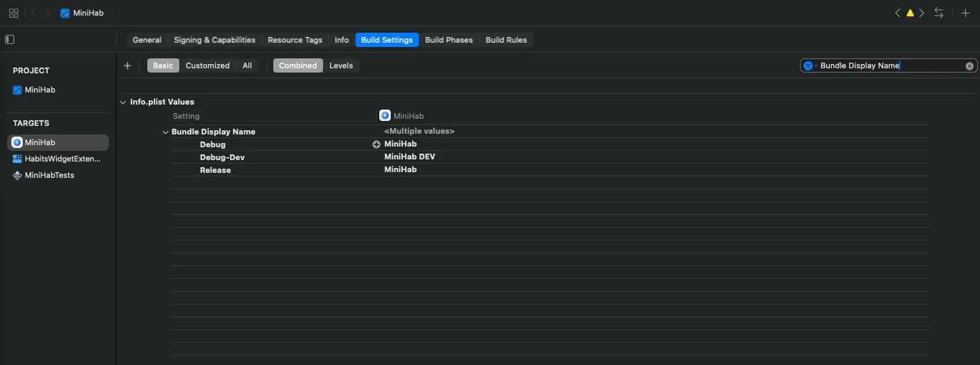Show Customized build settings only
Screen dimensions: 980x365
pyautogui.click(x=208, y=65)
